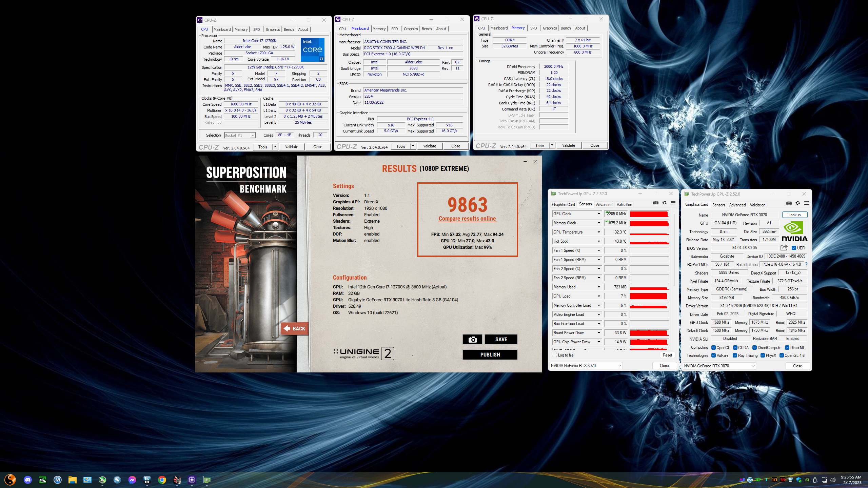
Task: Open the GPU Clock sensor dropdown
Action: [x=599, y=214]
